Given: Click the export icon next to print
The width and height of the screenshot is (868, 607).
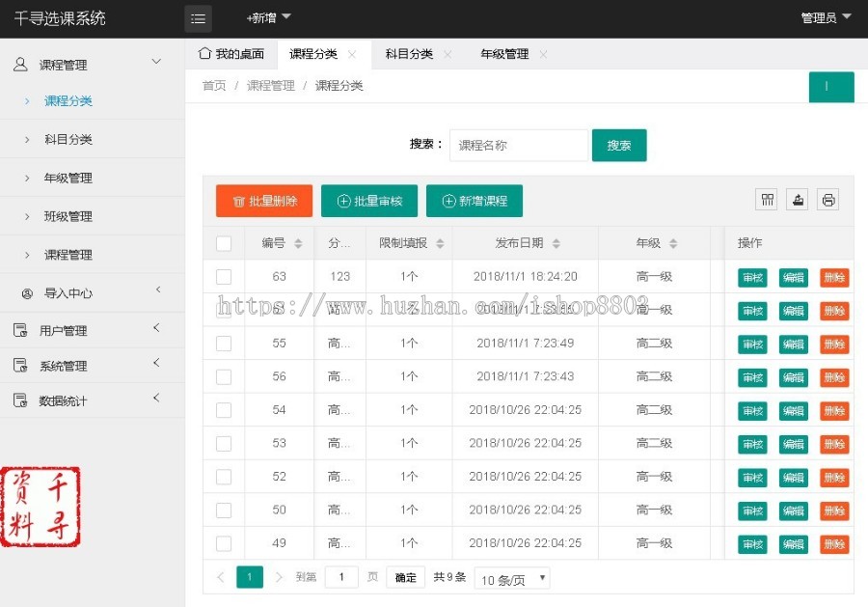Looking at the screenshot, I should point(797,199).
